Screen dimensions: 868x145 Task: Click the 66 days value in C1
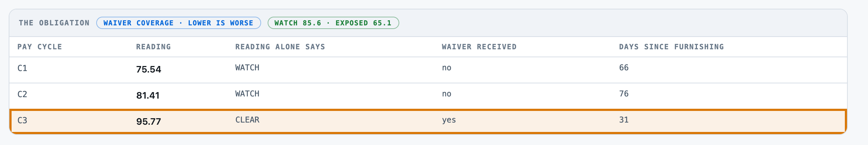(624, 67)
